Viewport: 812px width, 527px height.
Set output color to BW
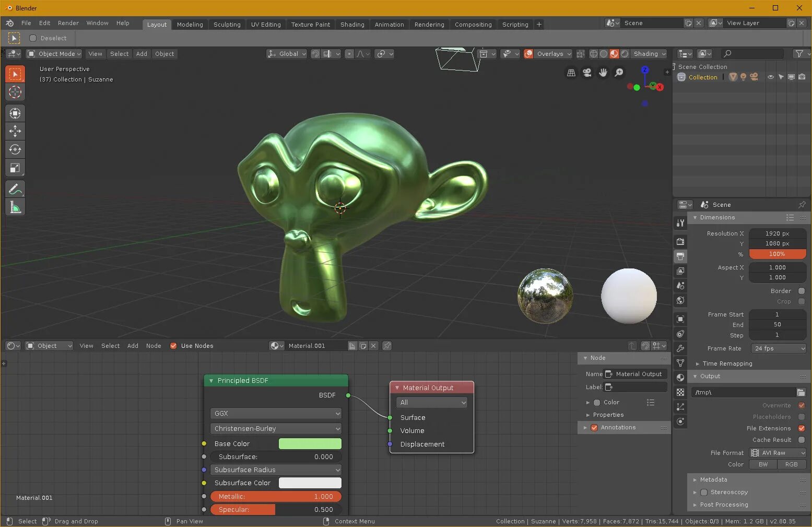tap(763, 464)
